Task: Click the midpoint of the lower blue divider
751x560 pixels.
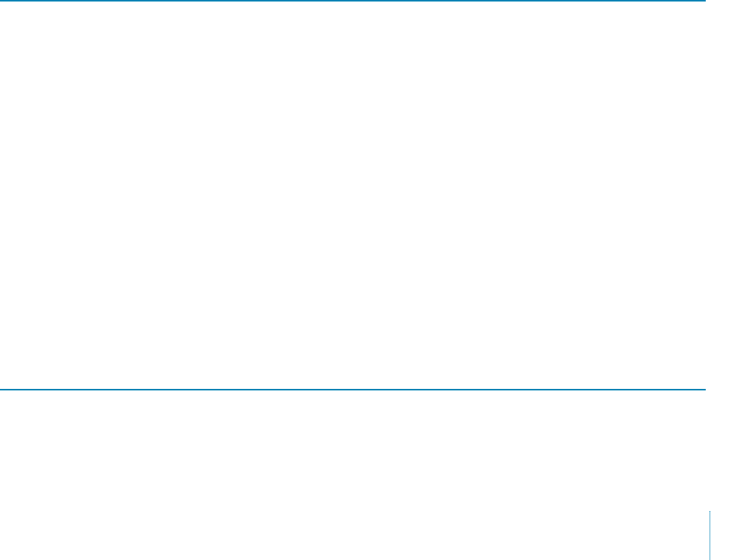Action: point(353,390)
